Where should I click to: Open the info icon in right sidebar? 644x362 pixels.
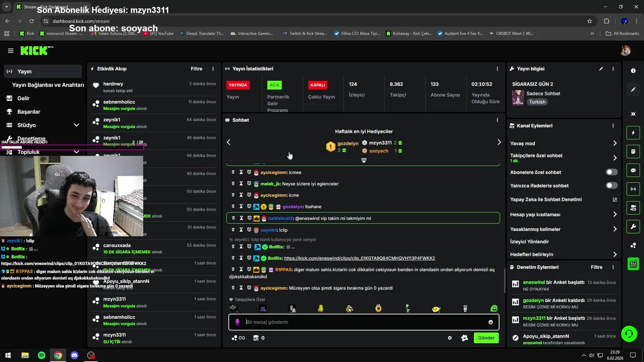click(633, 71)
